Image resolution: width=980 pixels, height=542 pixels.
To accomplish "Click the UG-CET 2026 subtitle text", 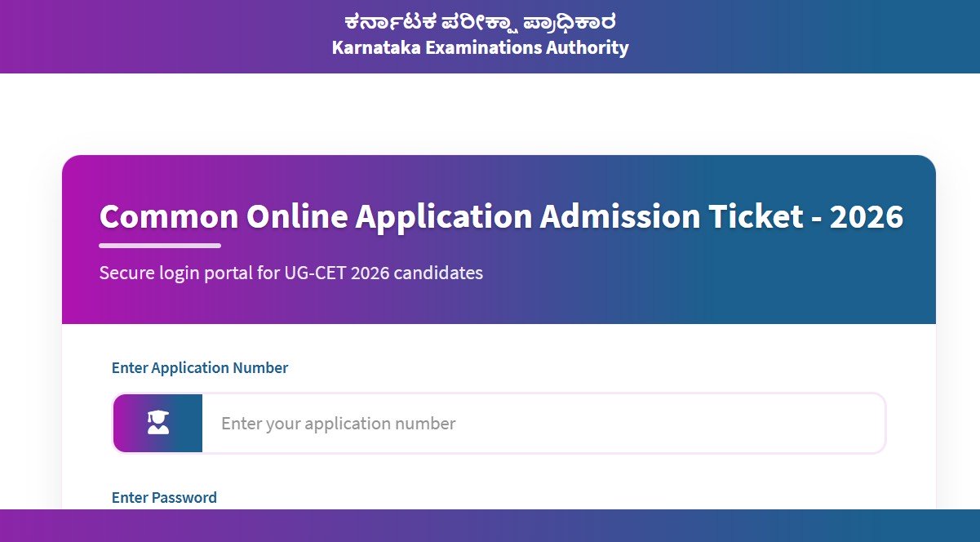I will (290, 273).
